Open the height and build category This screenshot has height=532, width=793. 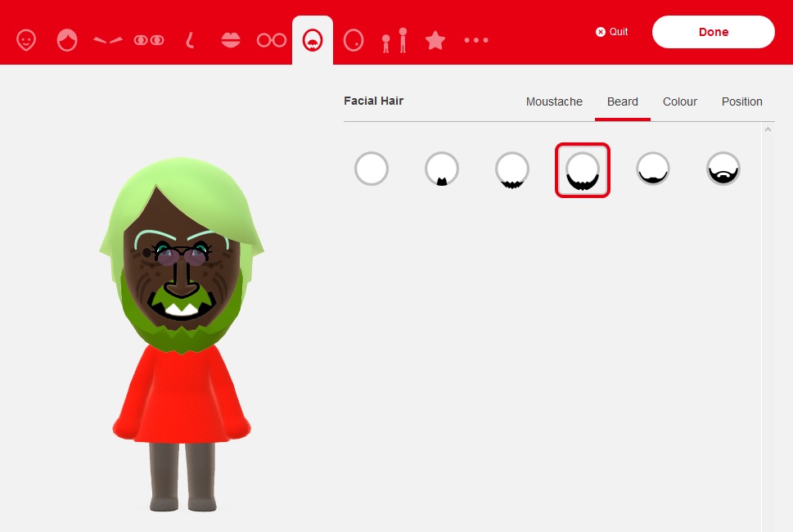click(394, 40)
